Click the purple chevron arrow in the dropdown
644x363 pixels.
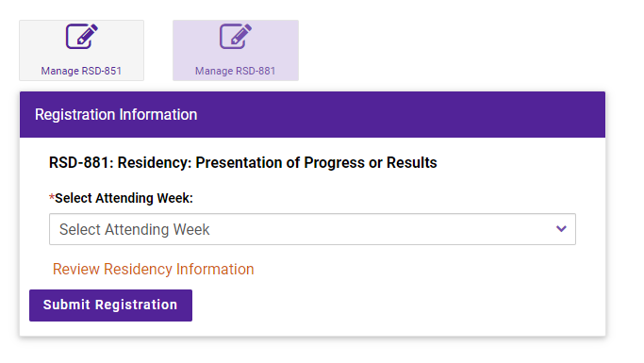coord(561,229)
